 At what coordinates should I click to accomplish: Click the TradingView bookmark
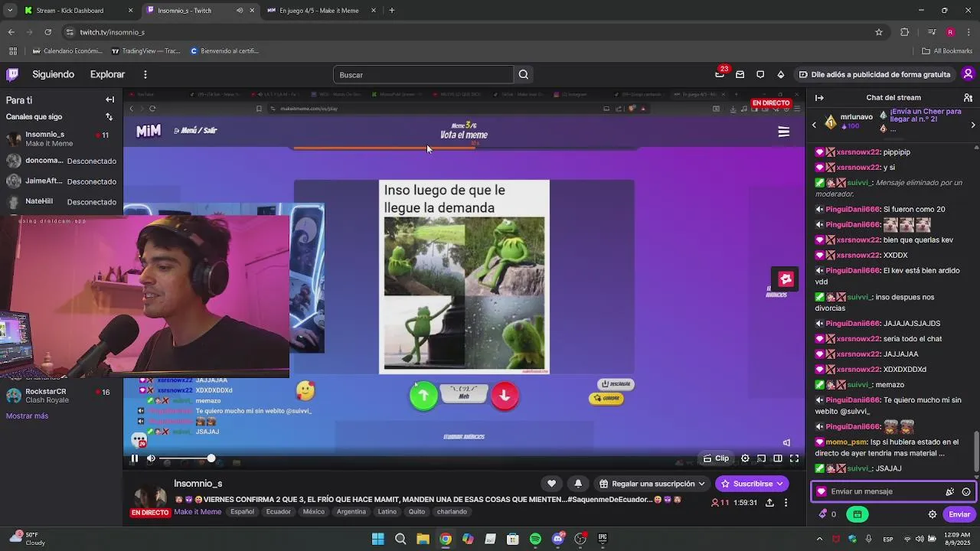pyautogui.click(x=146, y=51)
